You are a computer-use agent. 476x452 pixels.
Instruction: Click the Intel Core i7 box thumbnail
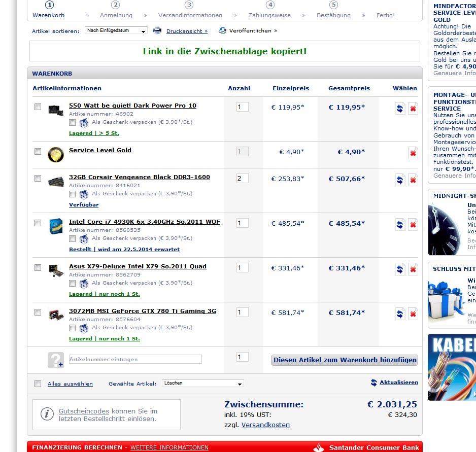coord(56,226)
